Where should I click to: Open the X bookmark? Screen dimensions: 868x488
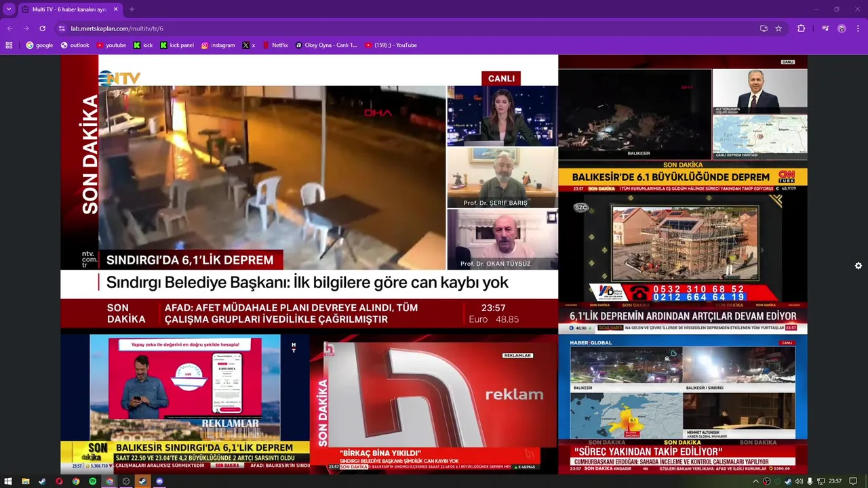249,45
